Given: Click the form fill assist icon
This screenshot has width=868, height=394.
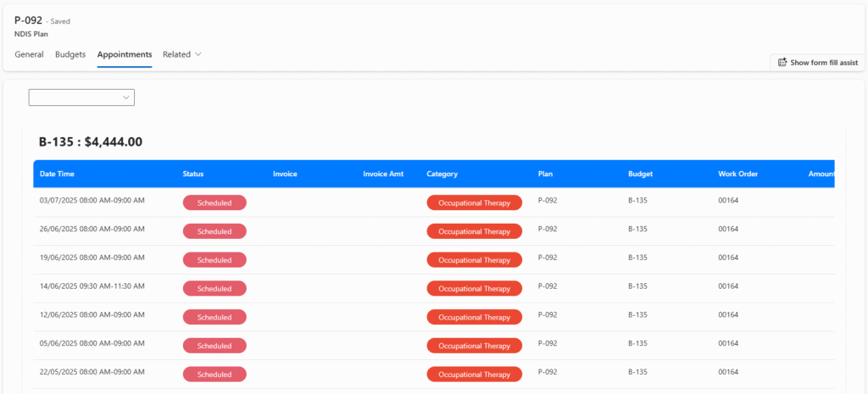Looking at the screenshot, I should 782,63.
